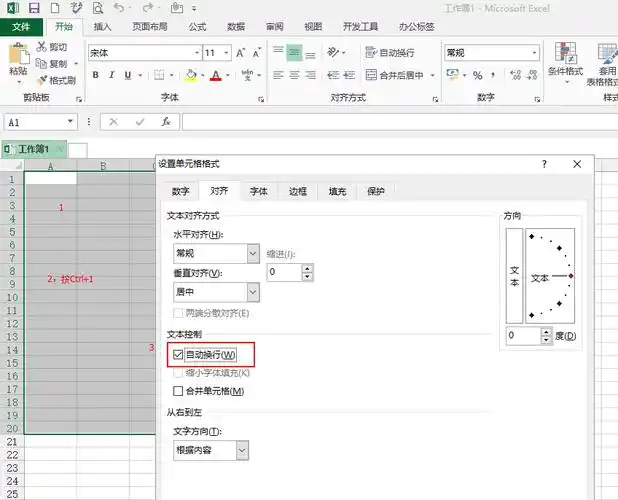Click the Comma Style icon
This screenshot has height=500, width=618.
click(493, 75)
